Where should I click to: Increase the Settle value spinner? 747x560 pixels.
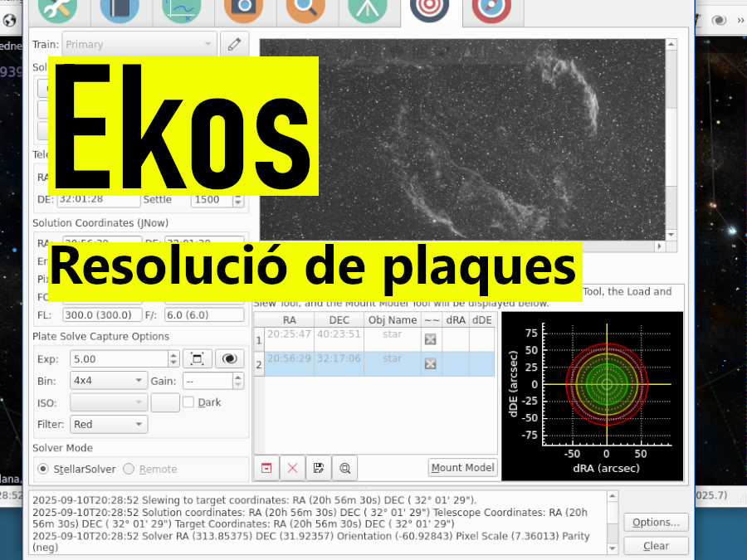click(x=239, y=197)
